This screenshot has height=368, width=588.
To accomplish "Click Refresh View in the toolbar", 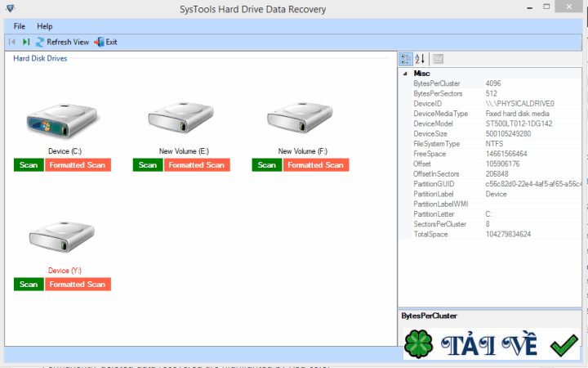I will click(63, 42).
